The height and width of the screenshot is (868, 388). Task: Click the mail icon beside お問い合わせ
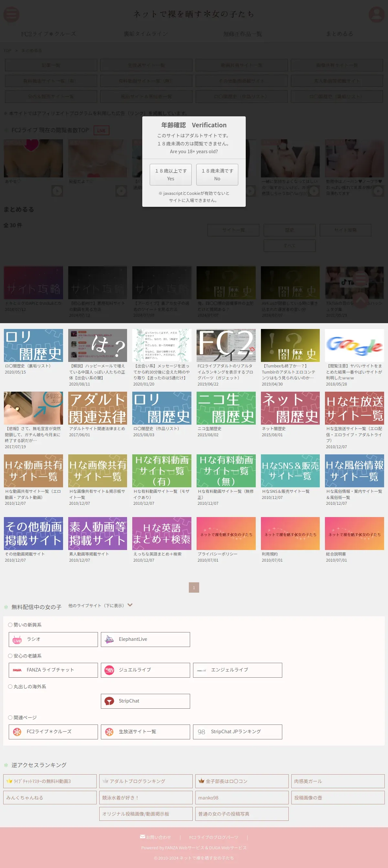tap(143, 837)
